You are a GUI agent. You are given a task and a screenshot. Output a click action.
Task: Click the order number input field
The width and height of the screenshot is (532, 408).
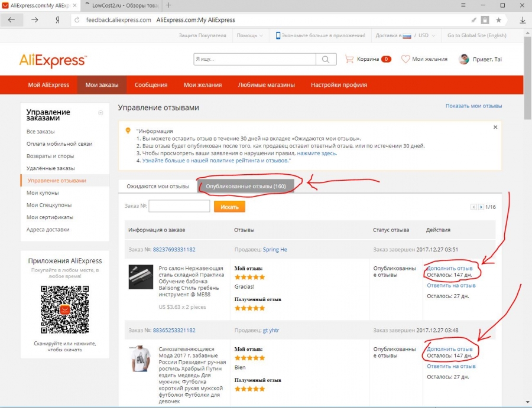pos(179,206)
